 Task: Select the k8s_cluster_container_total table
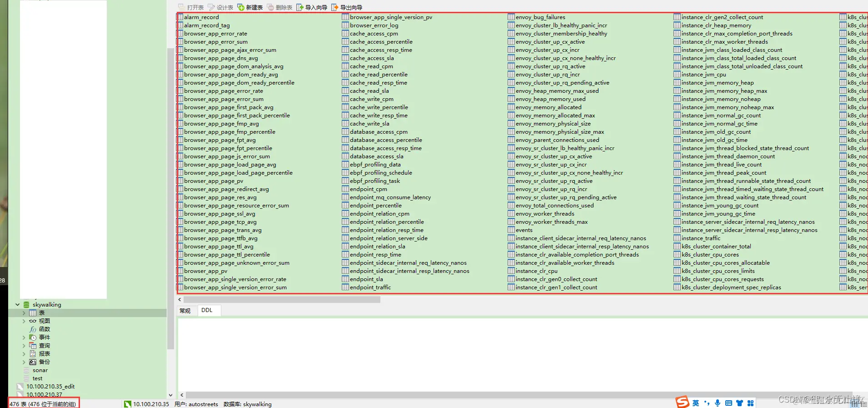[x=716, y=247]
